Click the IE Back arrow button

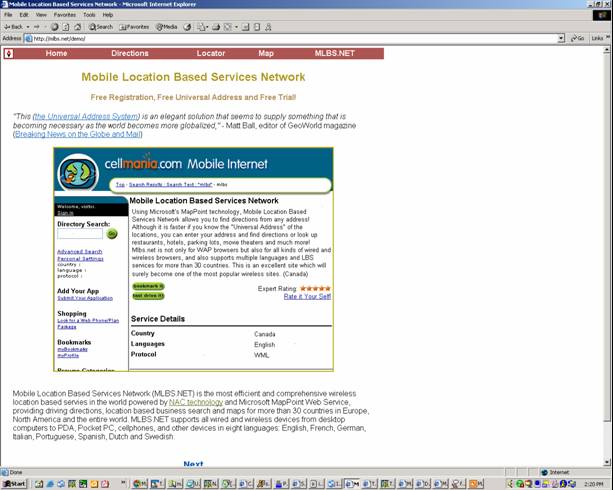click(13, 27)
